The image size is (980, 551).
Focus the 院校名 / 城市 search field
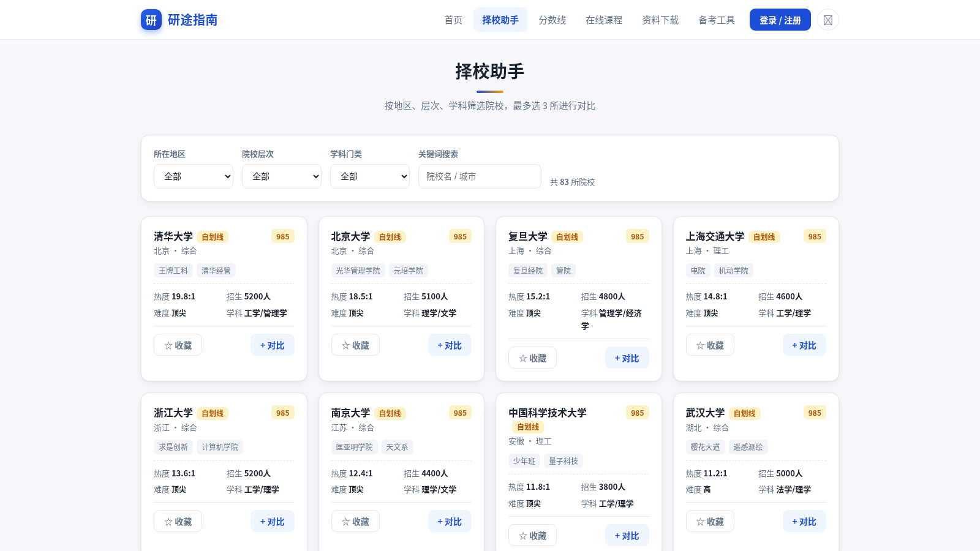tap(480, 176)
